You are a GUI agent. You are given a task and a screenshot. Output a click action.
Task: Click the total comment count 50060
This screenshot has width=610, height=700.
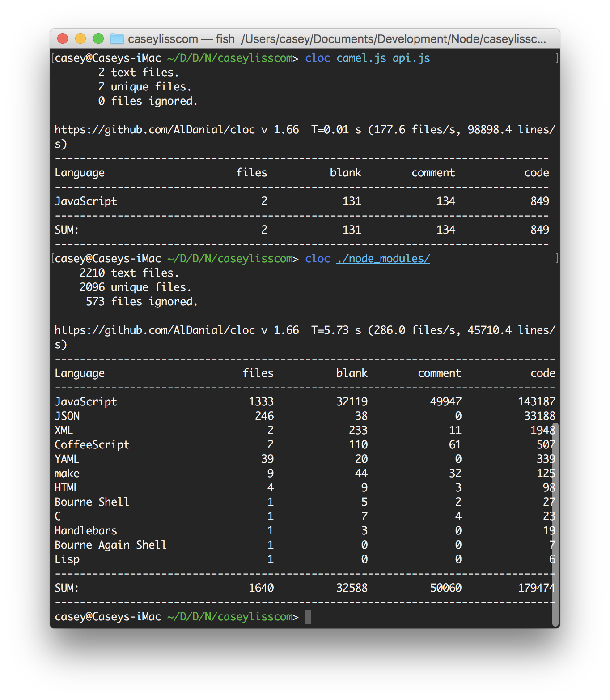(x=446, y=588)
